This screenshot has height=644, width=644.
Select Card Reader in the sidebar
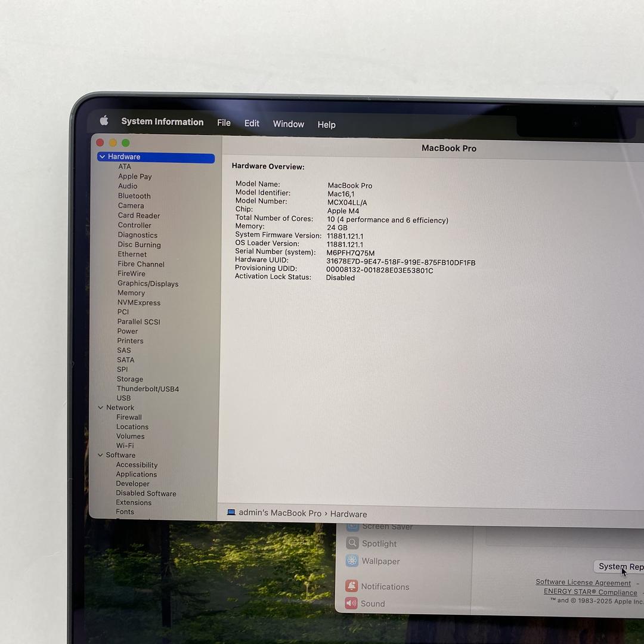point(139,215)
